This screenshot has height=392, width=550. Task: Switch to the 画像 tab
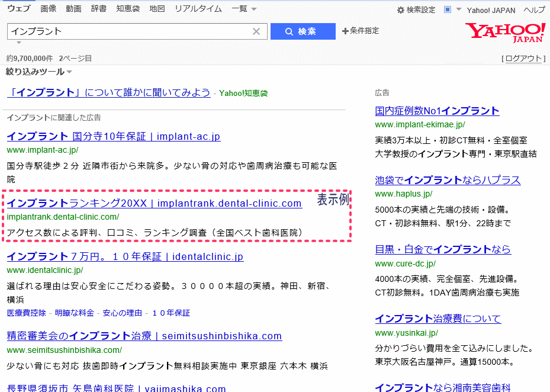click(49, 9)
